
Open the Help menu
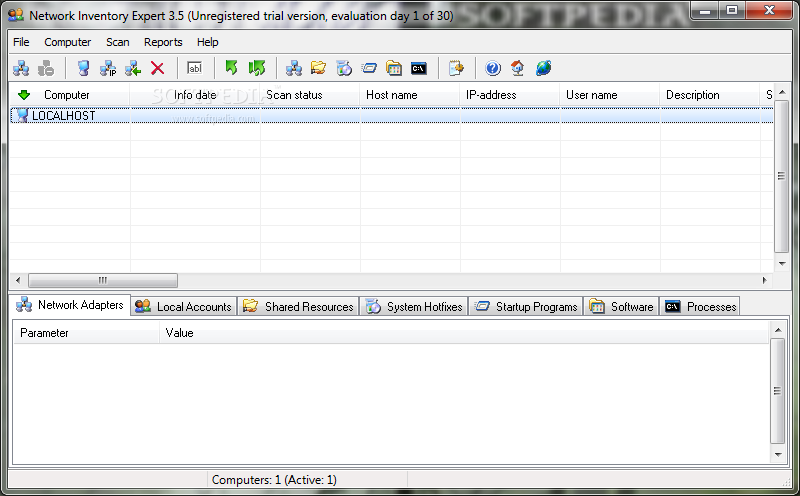[x=207, y=42]
